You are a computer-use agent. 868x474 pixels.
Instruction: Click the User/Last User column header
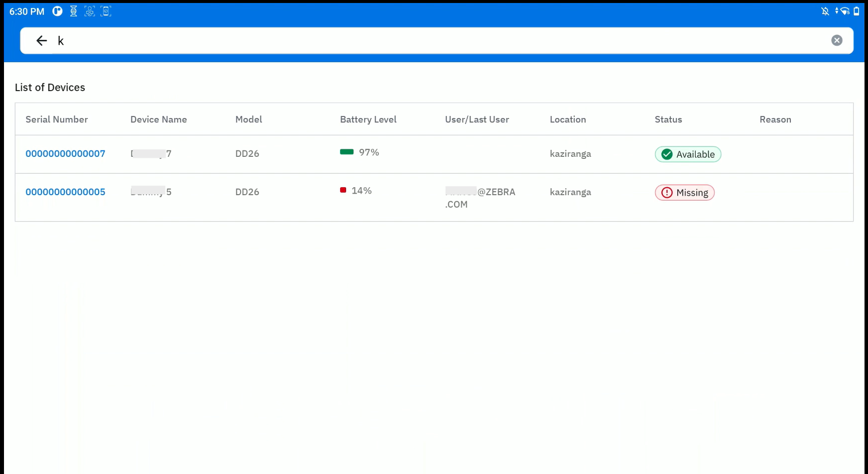pos(477,119)
